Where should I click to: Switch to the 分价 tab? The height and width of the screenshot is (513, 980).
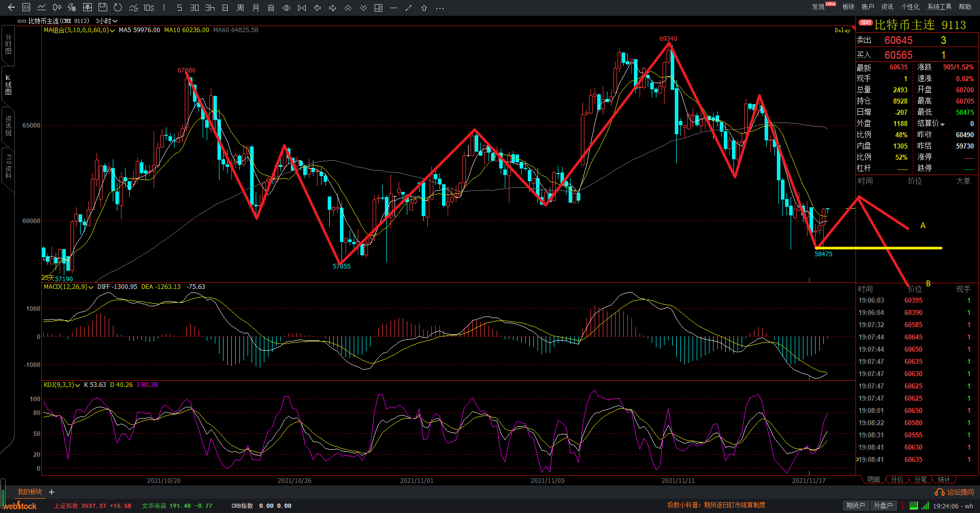point(897,479)
